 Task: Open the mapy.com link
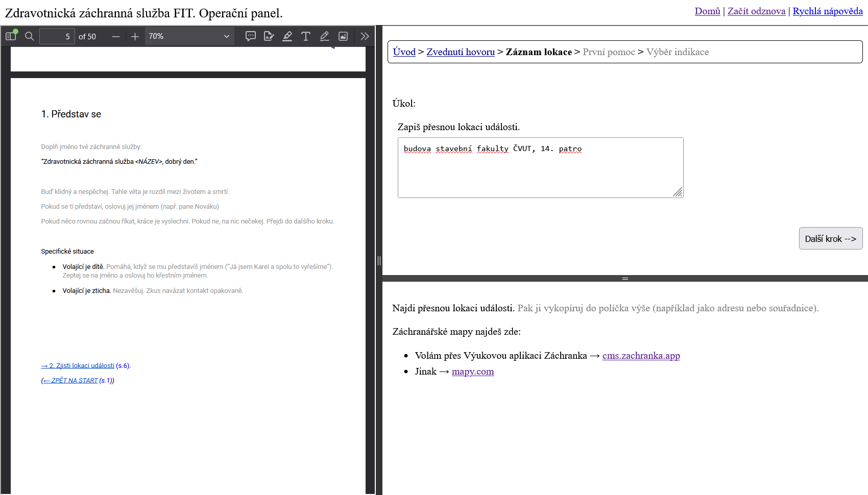coord(472,372)
